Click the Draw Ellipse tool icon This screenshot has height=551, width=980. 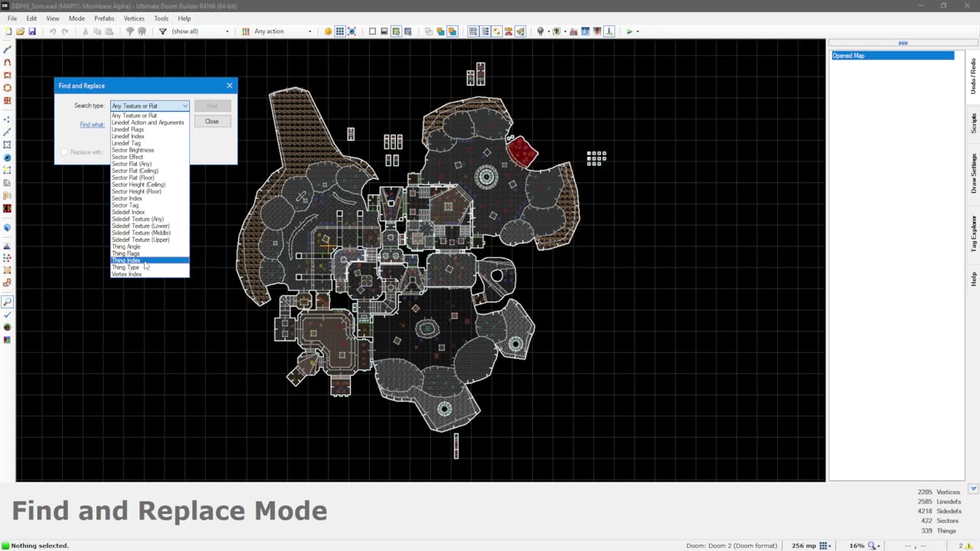(x=8, y=87)
